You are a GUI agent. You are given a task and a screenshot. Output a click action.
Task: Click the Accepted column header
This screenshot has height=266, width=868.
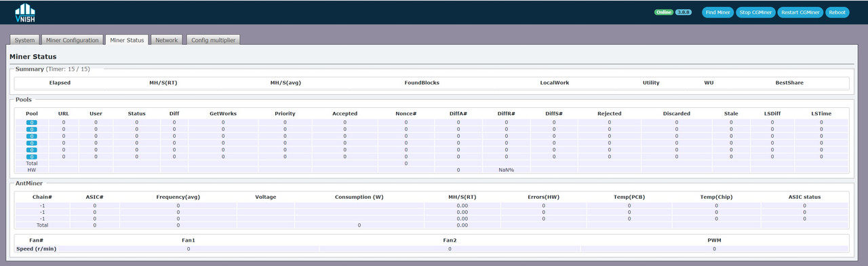click(x=344, y=113)
